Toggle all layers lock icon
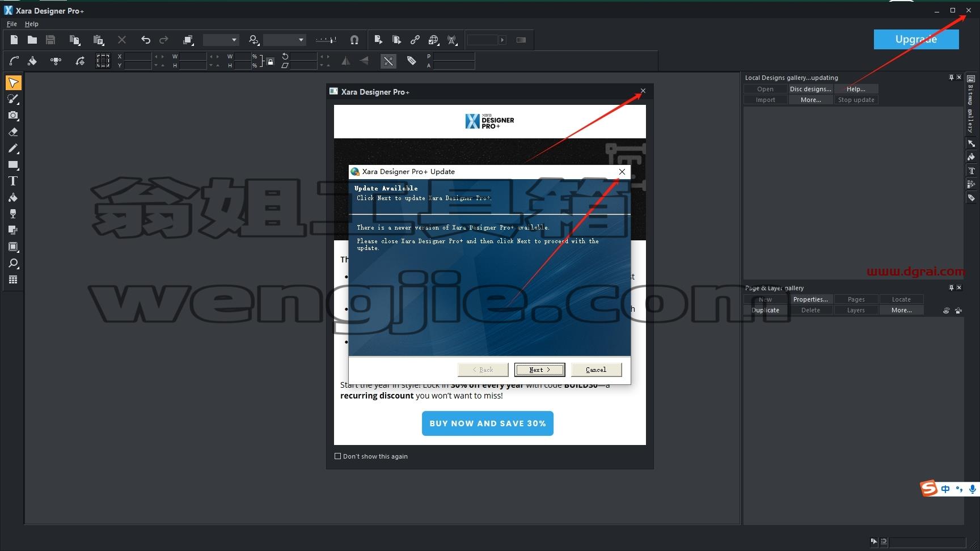Viewport: 980px width, 551px height. (958, 310)
